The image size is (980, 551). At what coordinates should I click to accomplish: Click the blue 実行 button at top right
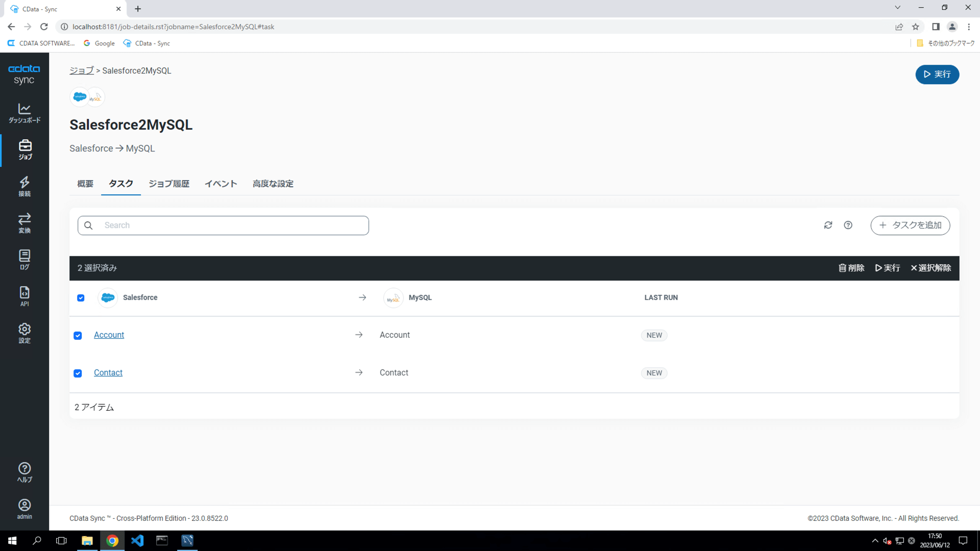(x=937, y=74)
